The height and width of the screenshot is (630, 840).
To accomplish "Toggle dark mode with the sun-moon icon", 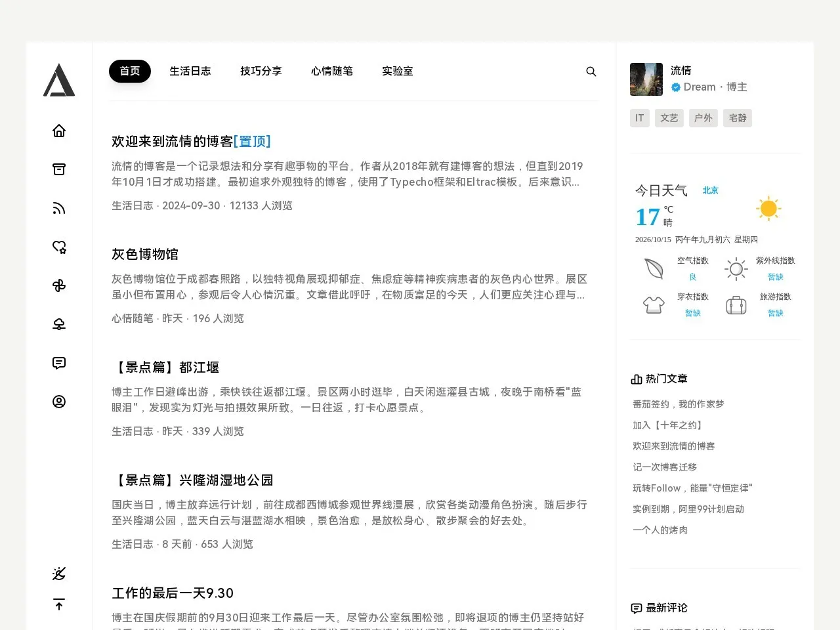I will click(59, 574).
